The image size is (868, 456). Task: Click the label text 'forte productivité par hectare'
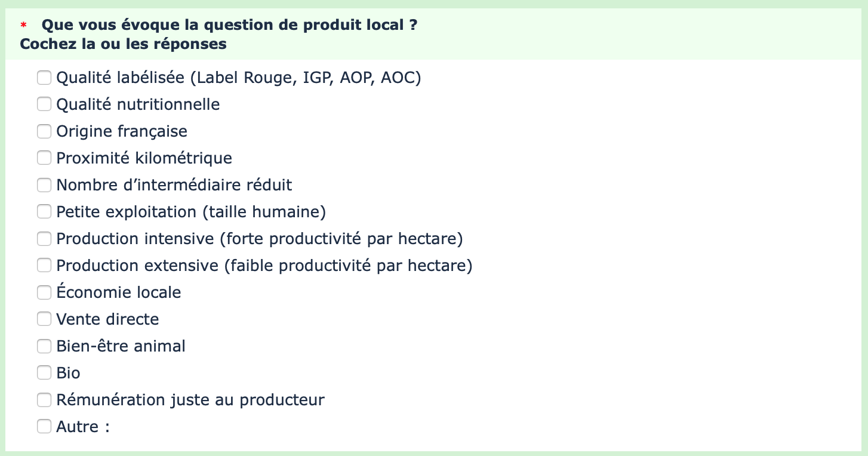[341, 239]
